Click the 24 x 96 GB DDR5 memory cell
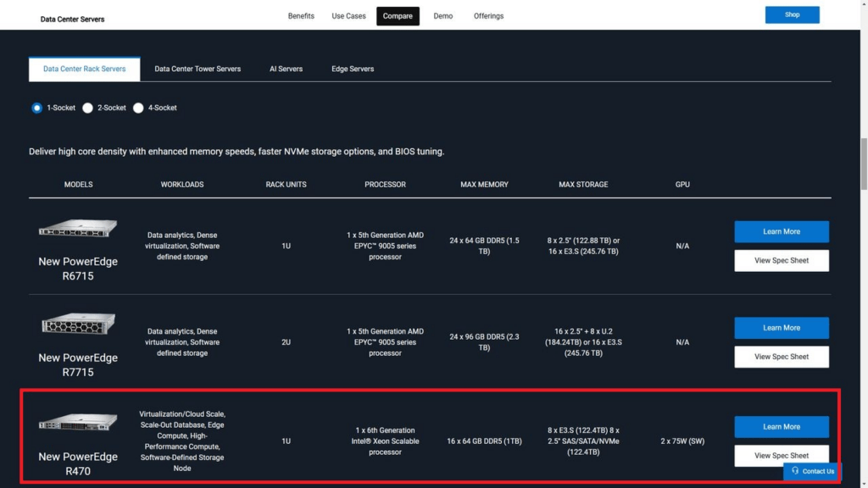 pos(484,342)
